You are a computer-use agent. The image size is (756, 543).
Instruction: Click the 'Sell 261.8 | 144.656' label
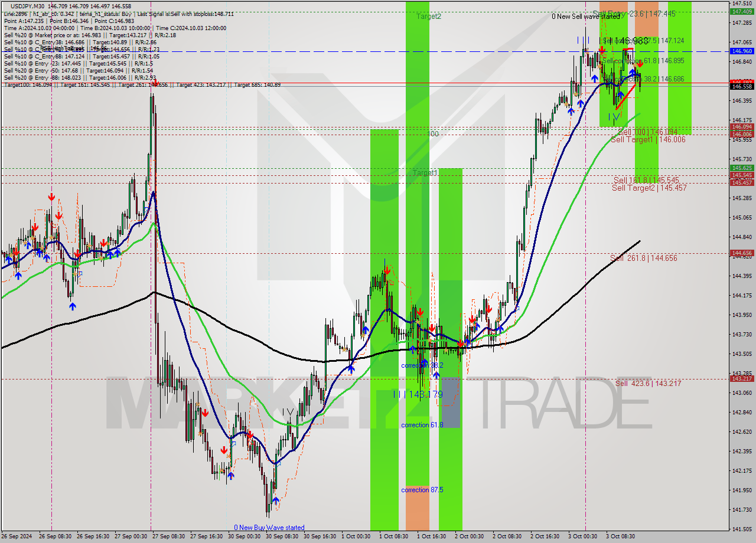click(x=643, y=258)
